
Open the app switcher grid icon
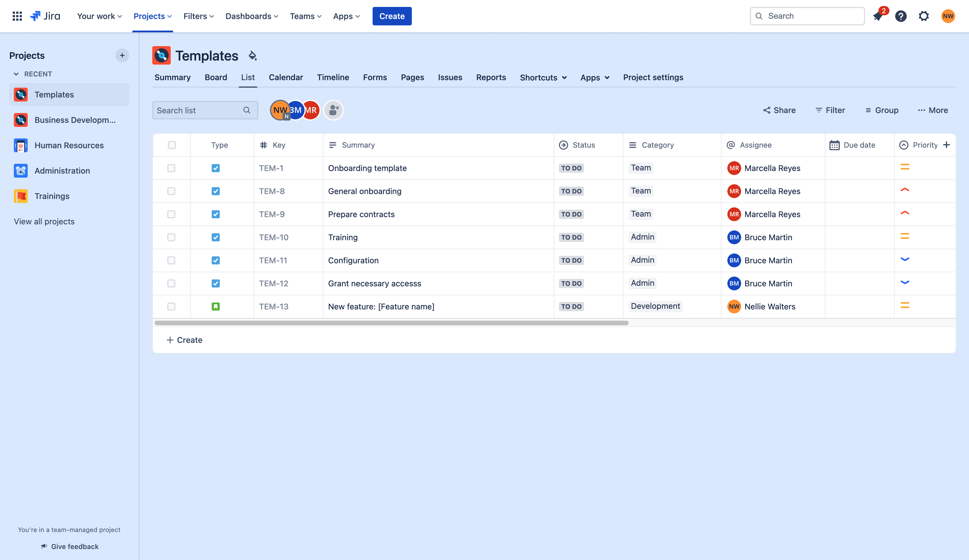point(17,16)
